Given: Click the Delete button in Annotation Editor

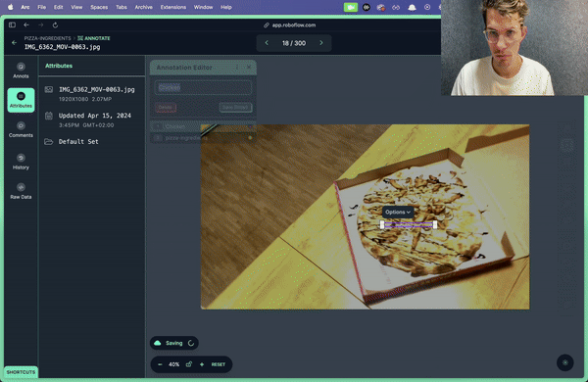Looking at the screenshot, I should point(166,107).
